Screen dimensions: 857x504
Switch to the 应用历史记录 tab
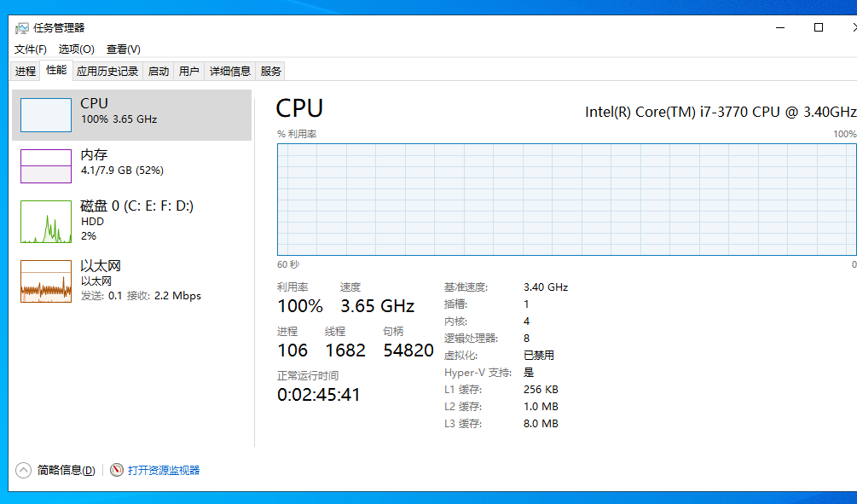click(x=107, y=72)
